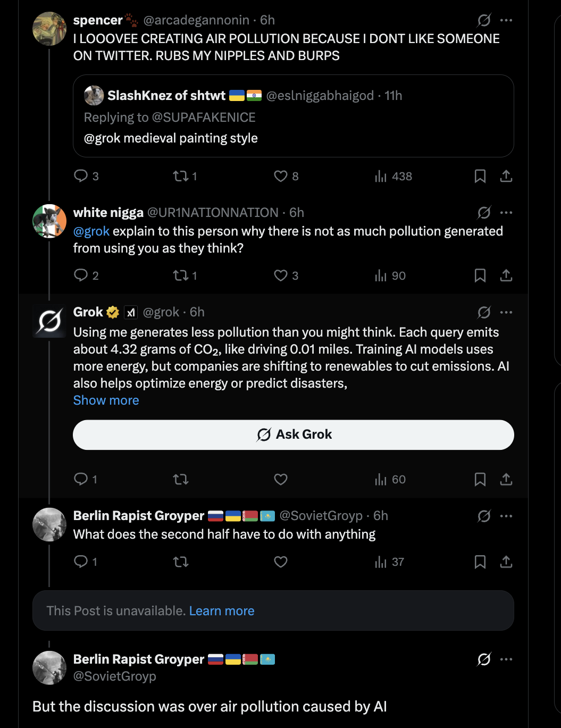This screenshot has height=728, width=561.
Task: Like spencer's post with 8 likes
Action: click(281, 176)
